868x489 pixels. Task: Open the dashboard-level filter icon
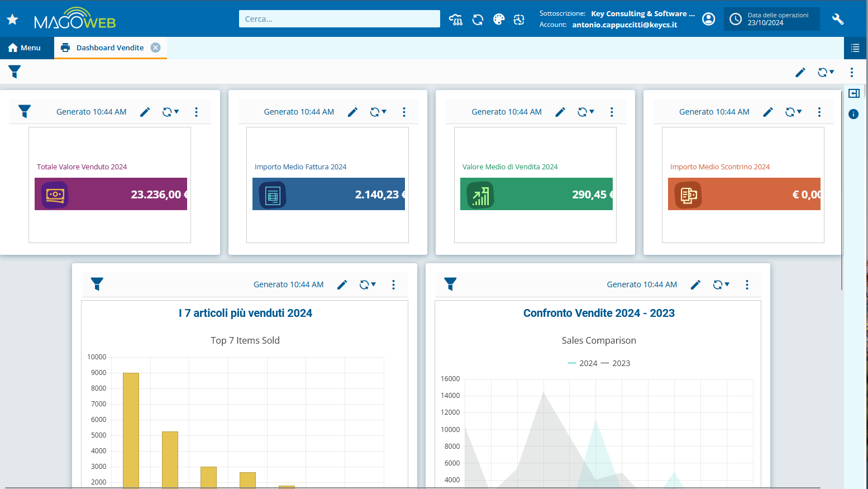[15, 72]
